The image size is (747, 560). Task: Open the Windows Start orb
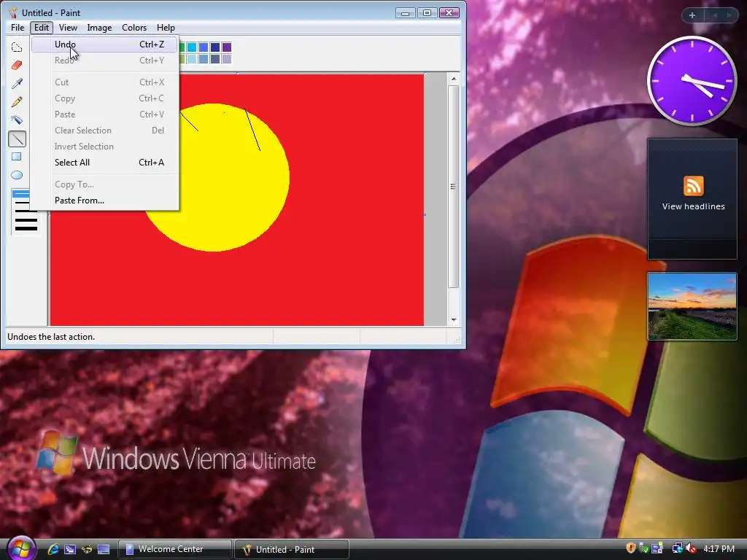tap(21, 548)
